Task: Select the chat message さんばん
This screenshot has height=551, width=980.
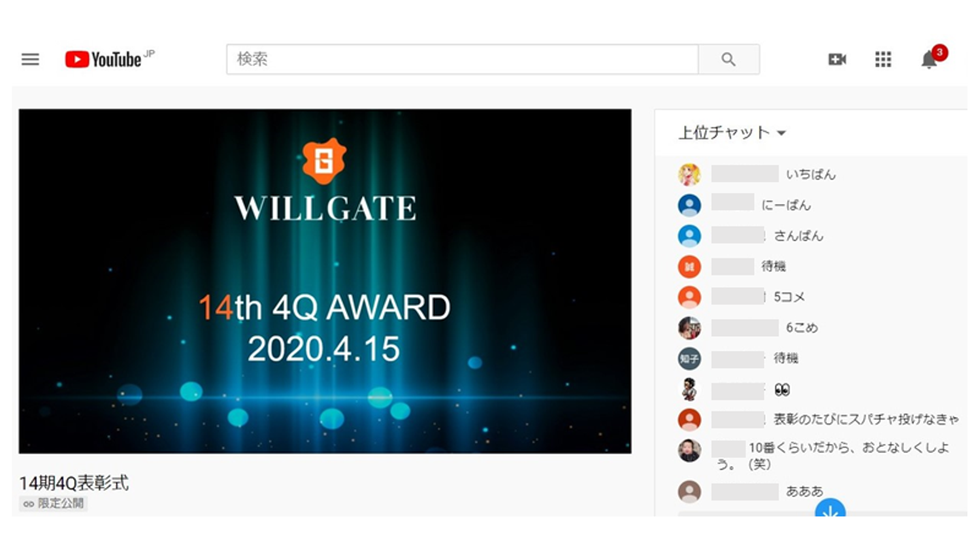Action: (x=798, y=236)
